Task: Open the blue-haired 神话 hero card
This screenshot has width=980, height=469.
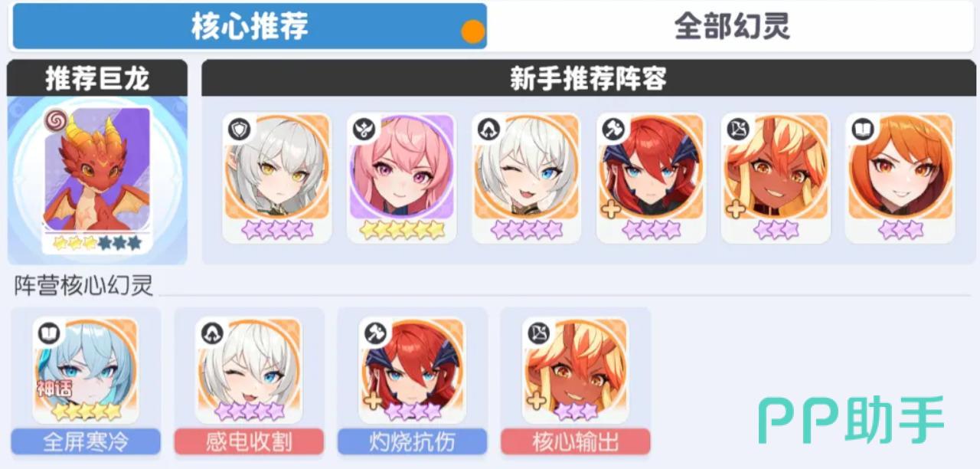Action: click(x=86, y=371)
